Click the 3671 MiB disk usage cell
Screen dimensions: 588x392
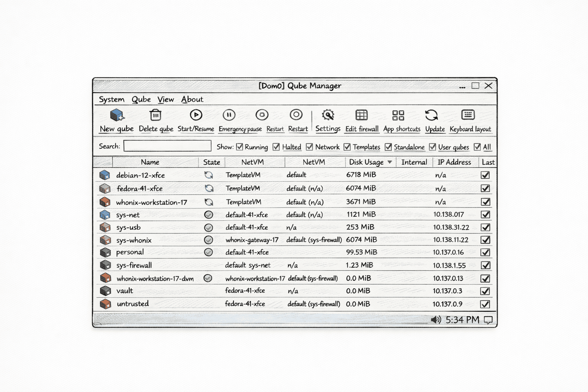(x=361, y=202)
